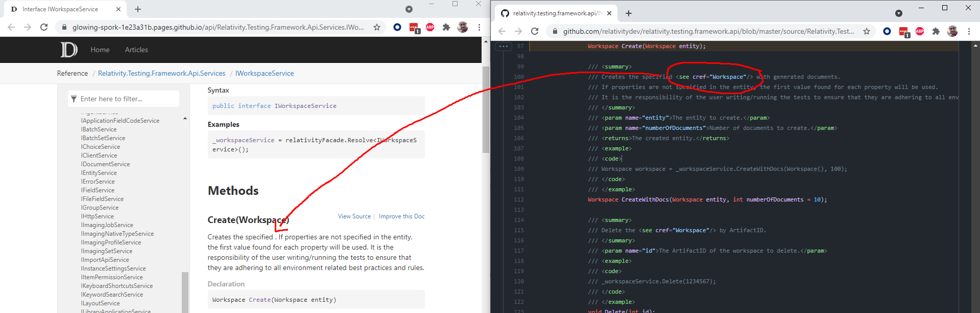The image size is (980, 313).
Task: Open the tab search dropdown in GitHub window
Action: [899, 13]
